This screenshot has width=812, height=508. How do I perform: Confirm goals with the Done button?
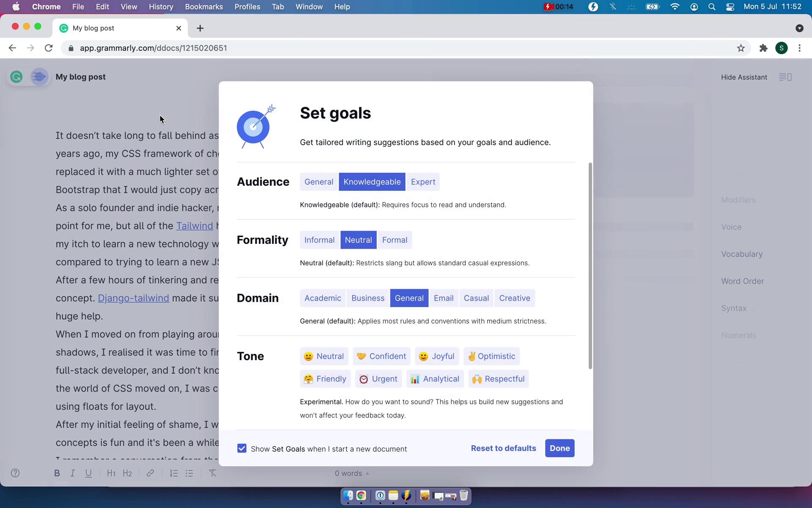click(x=560, y=448)
